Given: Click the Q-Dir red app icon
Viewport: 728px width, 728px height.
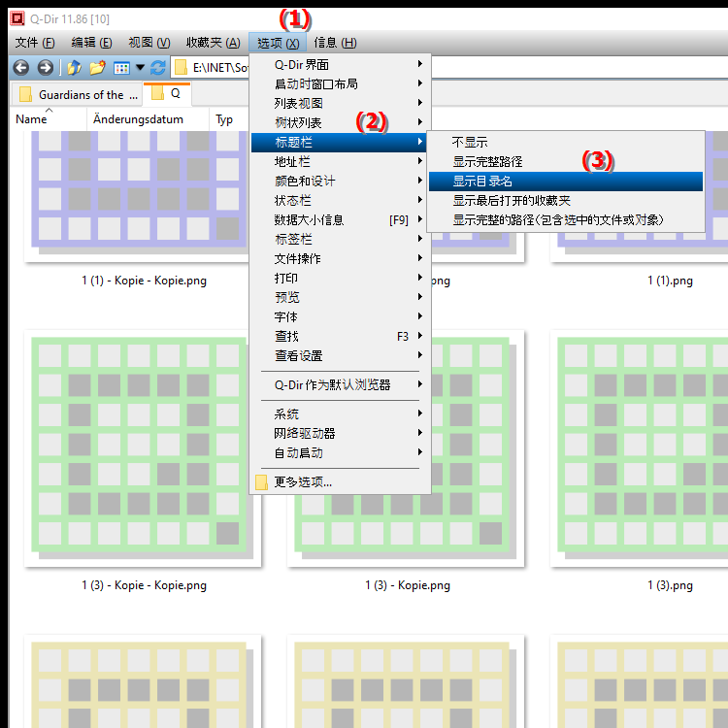Looking at the screenshot, I should coord(17,18).
